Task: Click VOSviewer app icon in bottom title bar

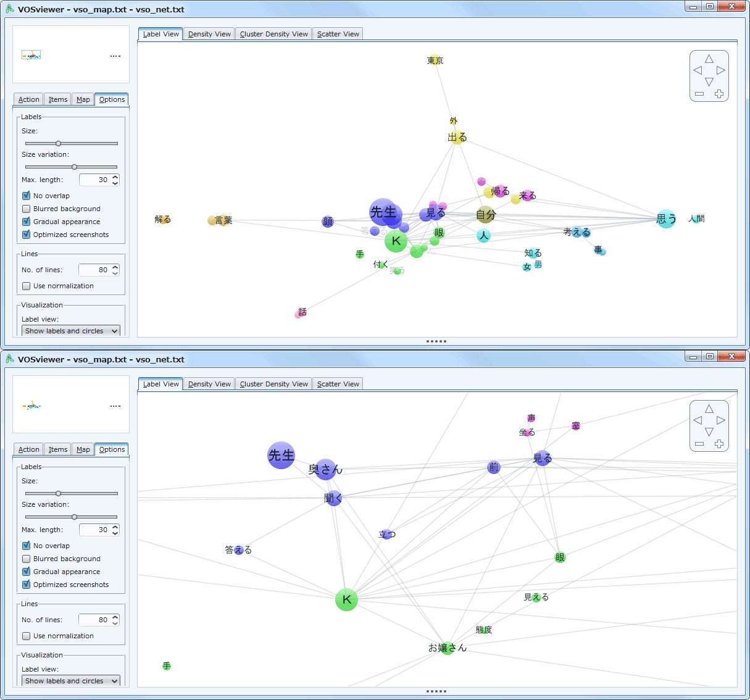Action: (x=10, y=359)
